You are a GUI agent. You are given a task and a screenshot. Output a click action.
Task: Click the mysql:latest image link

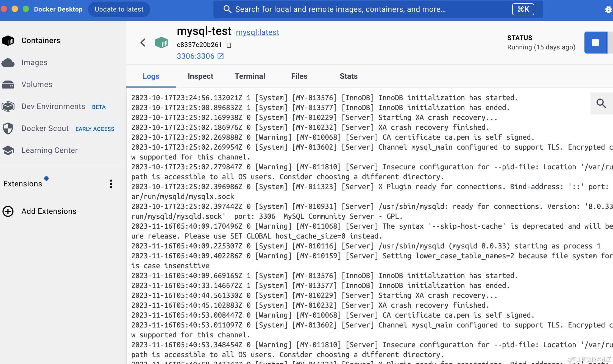(257, 32)
